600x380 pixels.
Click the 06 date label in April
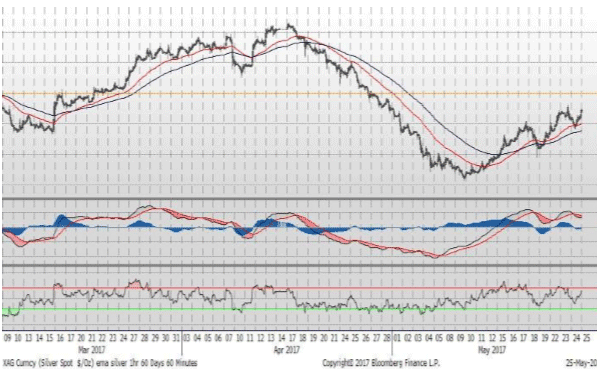point(218,338)
